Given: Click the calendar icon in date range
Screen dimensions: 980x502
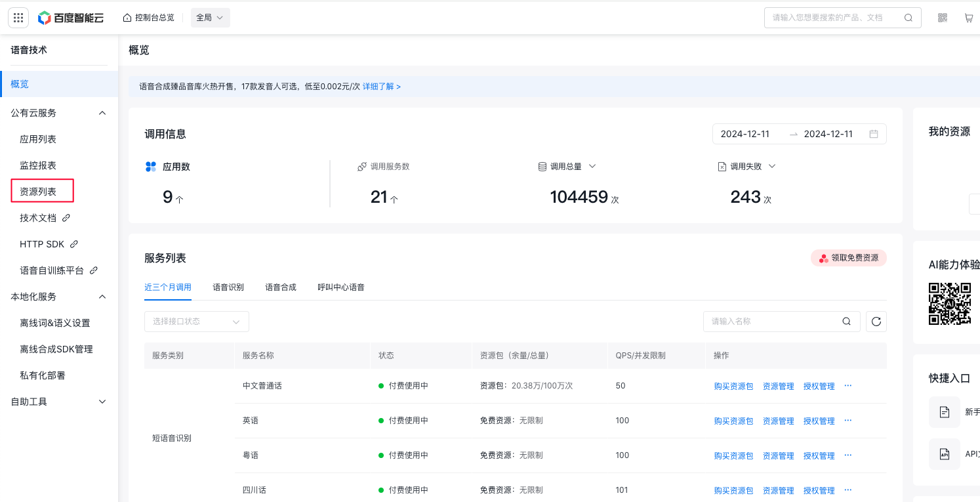Looking at the screenshot, I should tap(874, 134).
